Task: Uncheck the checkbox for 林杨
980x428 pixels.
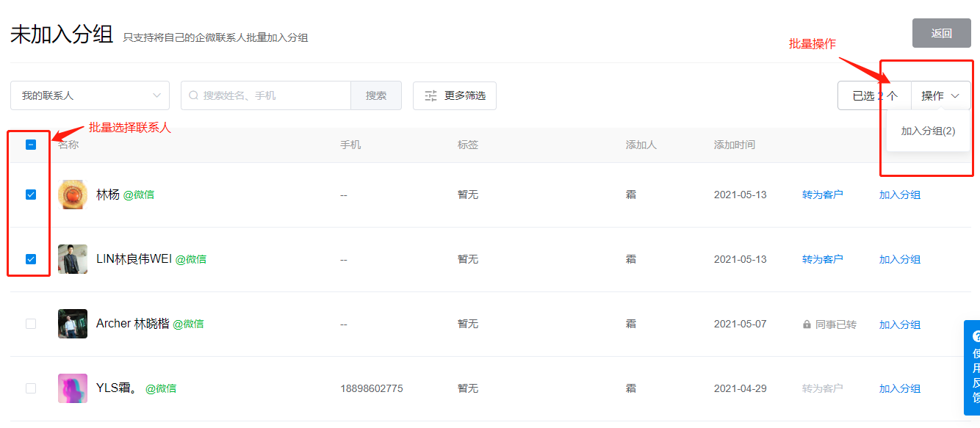Action: (31, 195)
